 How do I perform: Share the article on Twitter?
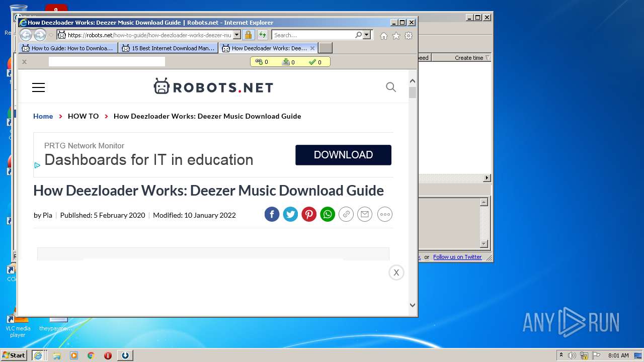(x=290, y=214)
